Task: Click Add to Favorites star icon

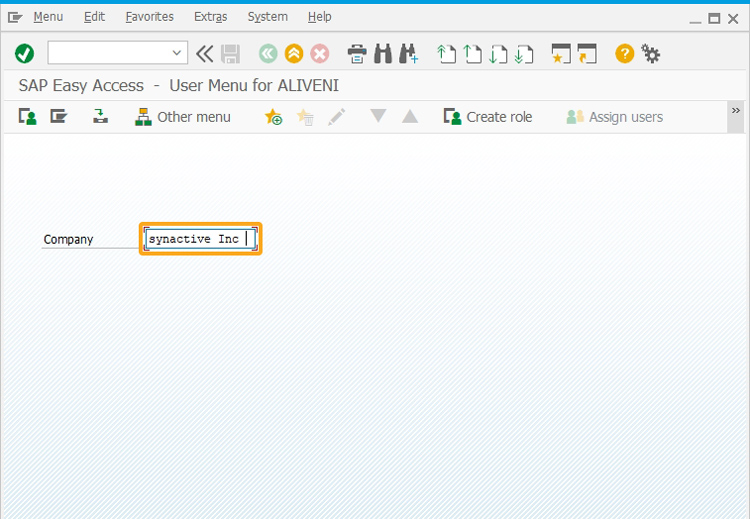Action: pos(273,116)
